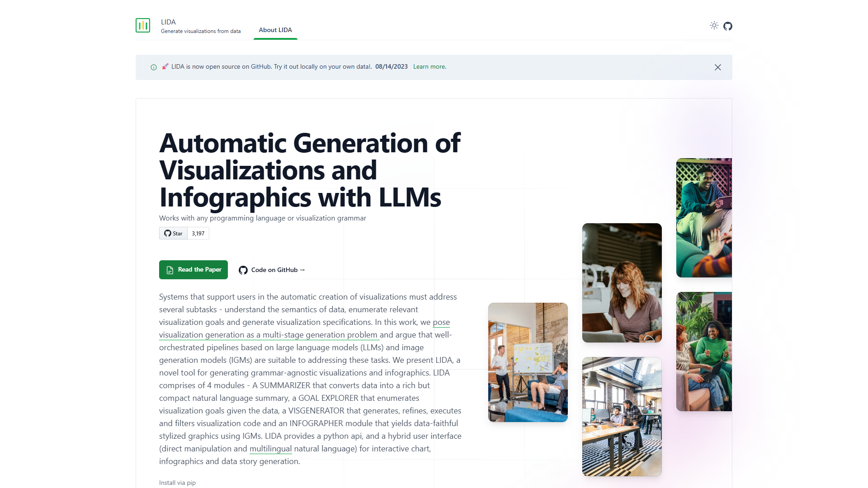Toggle the light/dark theme sun icon

(714, 25)
